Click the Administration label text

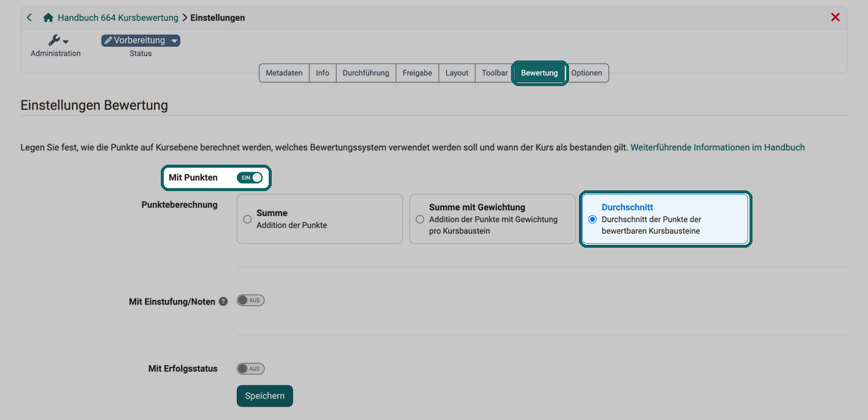click(x=55, y=53)
